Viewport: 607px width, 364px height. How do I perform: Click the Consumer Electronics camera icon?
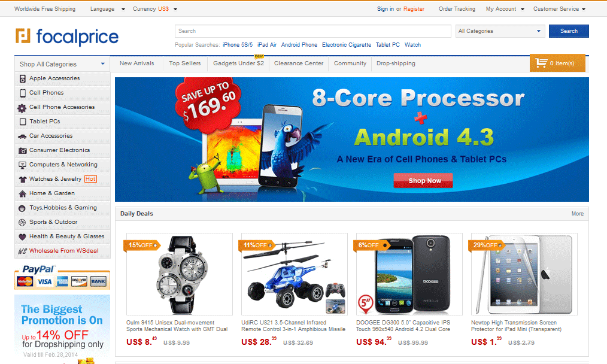coord(23,151)
